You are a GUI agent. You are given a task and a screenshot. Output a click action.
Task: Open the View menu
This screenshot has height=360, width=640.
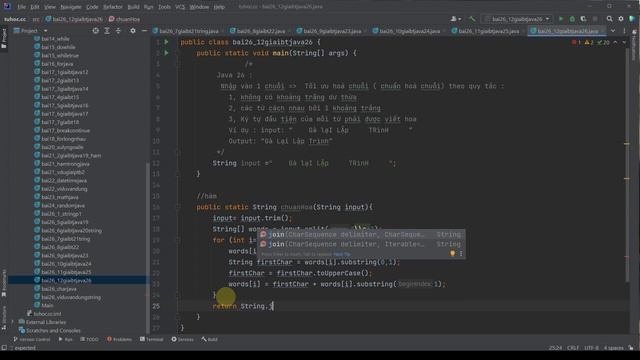[x=50, y=7]
